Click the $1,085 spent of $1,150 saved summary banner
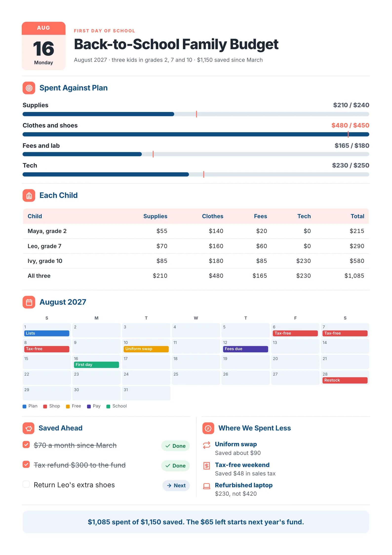 [196, 522]
